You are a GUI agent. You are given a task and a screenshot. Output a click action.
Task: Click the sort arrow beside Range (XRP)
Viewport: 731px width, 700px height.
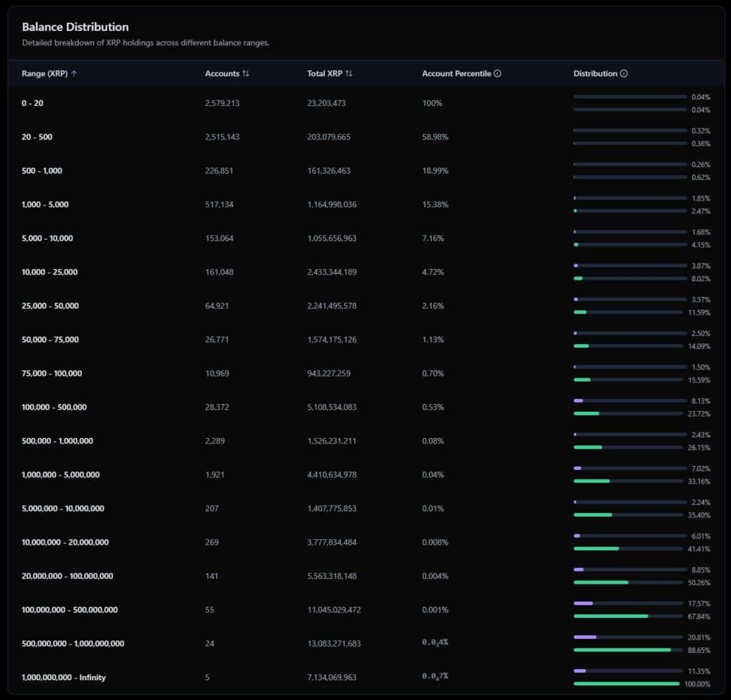(x=74, y=74)
